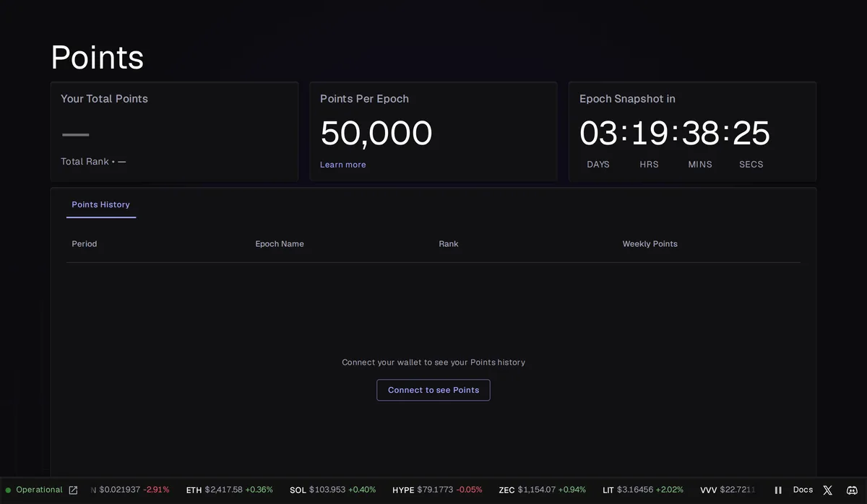Follow the Learn more link
The width and height of the screenshot is (867, 504).
tap(343, 165)
